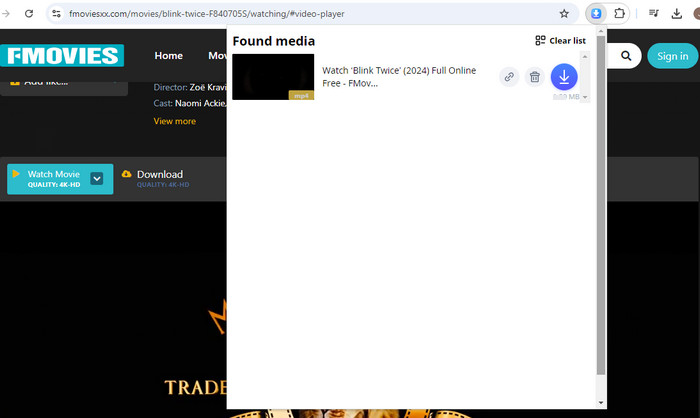Click the Found media heading
The width and height of the screenshot is (700, 418).
point(274,41)
